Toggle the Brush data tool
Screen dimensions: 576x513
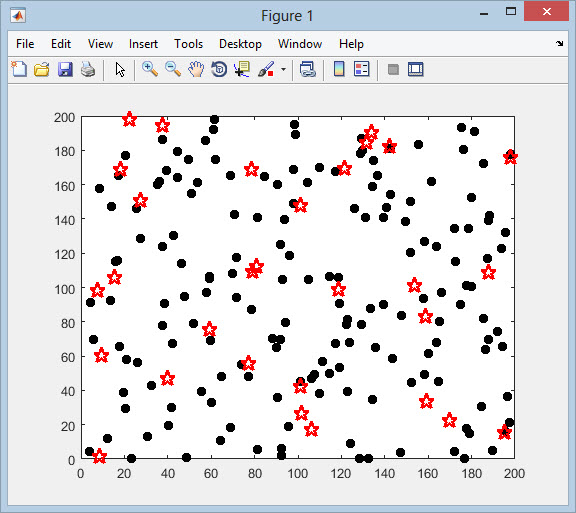pyautogui.click(x=266, y=69)
